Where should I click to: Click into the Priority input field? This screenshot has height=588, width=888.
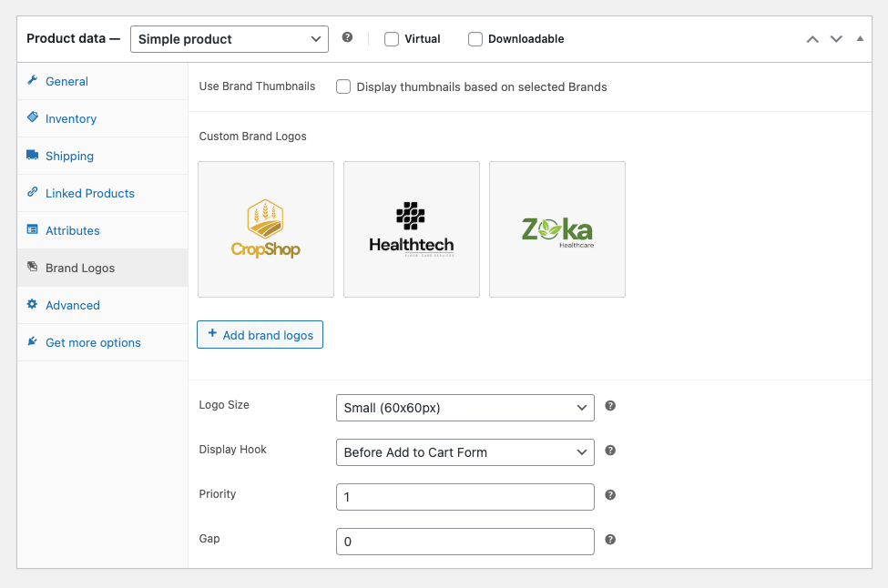pyautogui.click(x=464, y=497)
